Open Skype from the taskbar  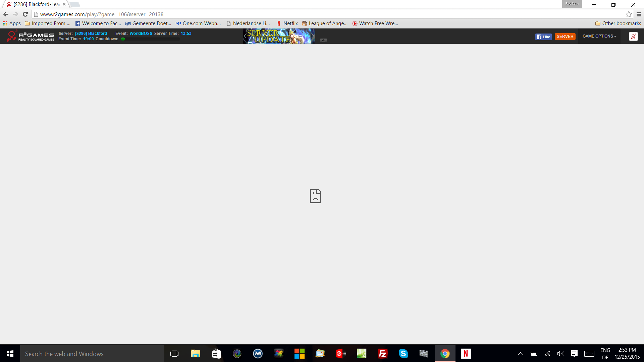403,354
